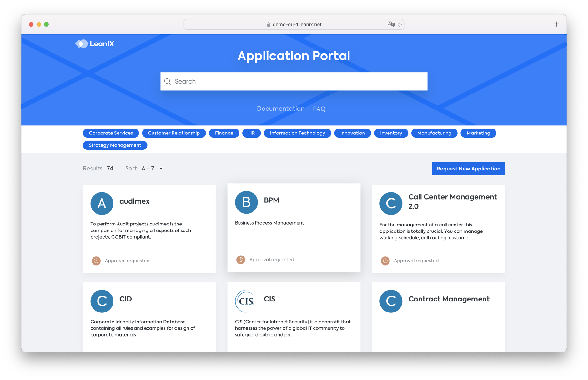Open the FAQ link
Screen dimensions: 588x380
coord(319,109)
